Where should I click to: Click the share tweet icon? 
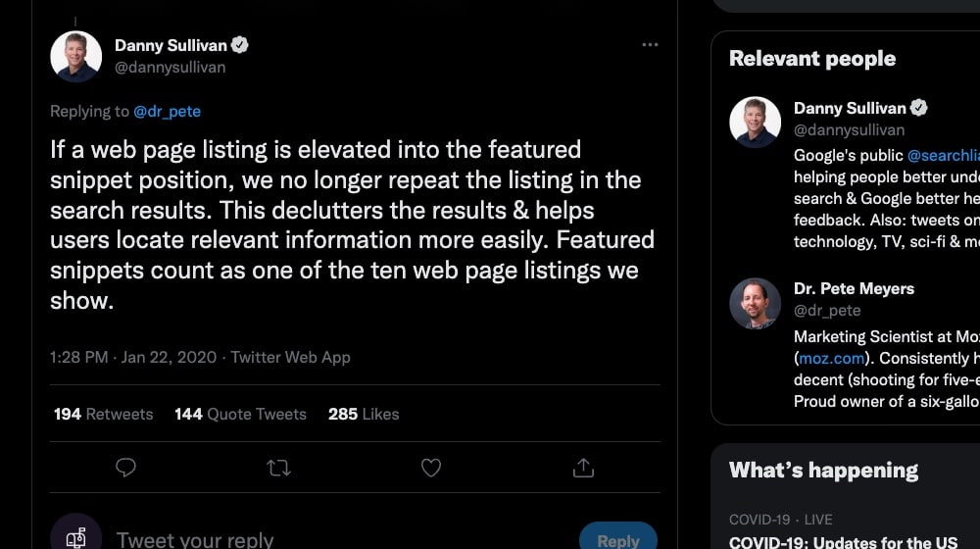click(583, 468)
